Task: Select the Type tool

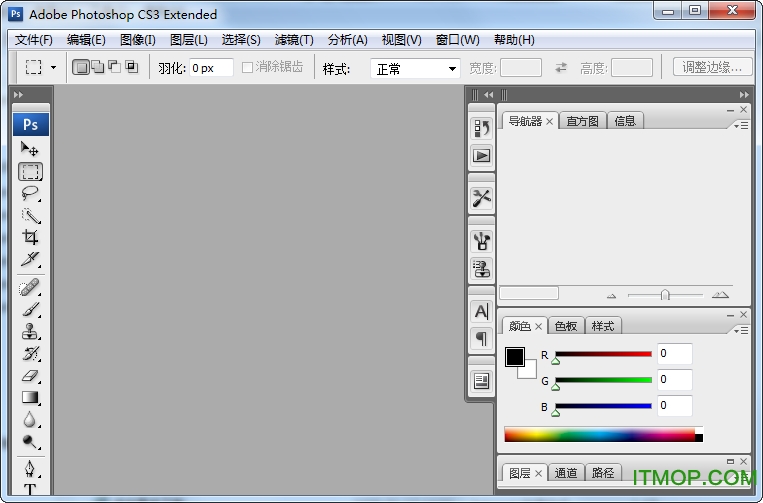Action: 30,488
